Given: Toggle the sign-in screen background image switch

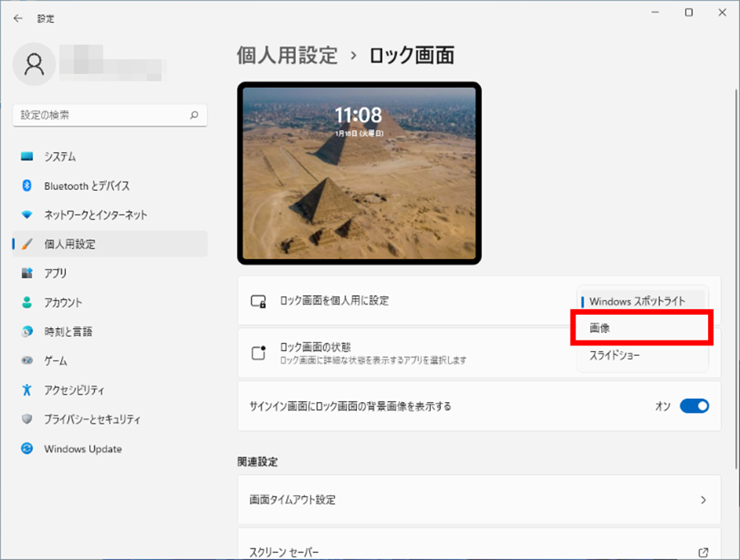Looking at the screenshot, I should coord(694,406).
